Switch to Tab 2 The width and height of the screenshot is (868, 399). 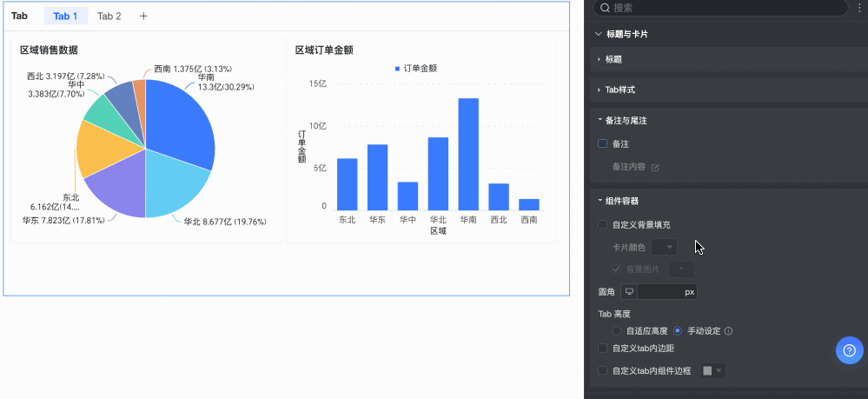(x=109, y=17)
